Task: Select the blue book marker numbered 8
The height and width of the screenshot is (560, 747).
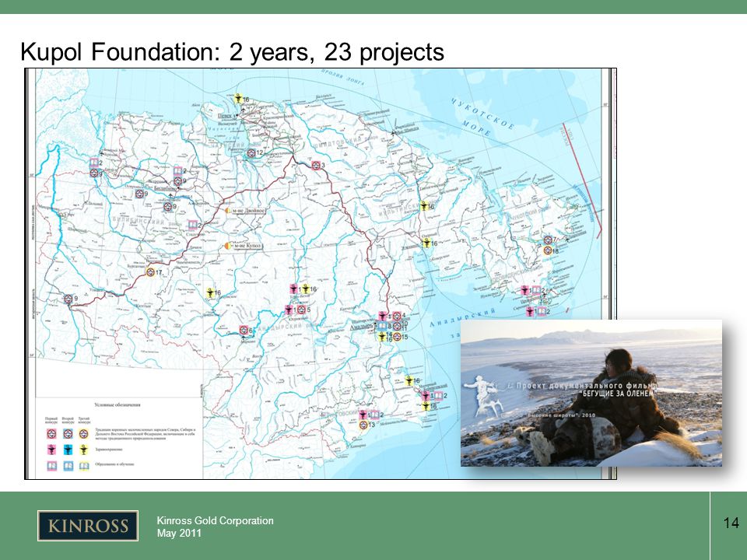Action: pyautogui.click(x=382, y=326)
